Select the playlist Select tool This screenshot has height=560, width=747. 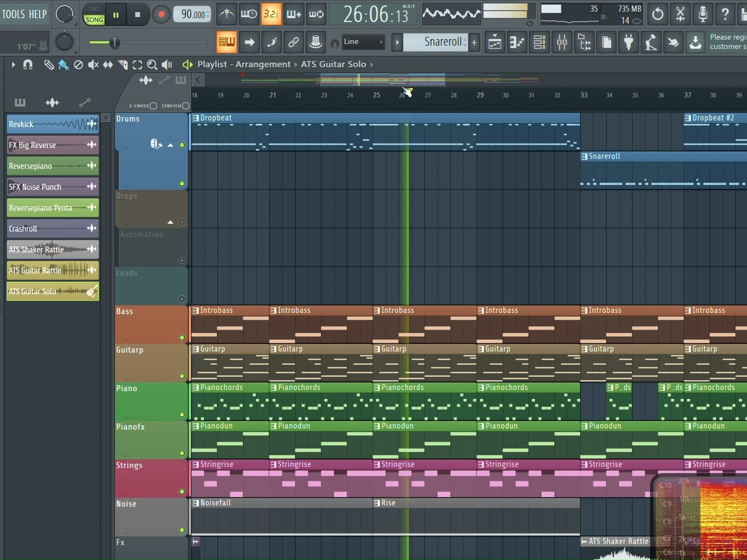coord(137,65)
